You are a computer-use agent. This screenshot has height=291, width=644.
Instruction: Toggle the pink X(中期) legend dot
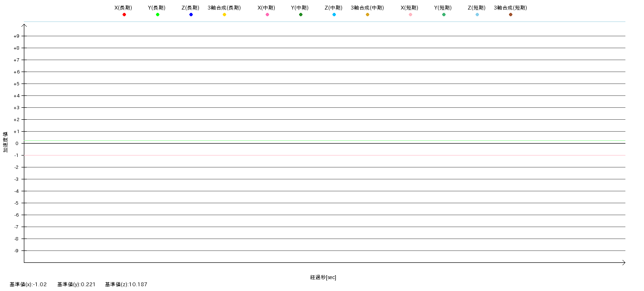coord(267,15)
